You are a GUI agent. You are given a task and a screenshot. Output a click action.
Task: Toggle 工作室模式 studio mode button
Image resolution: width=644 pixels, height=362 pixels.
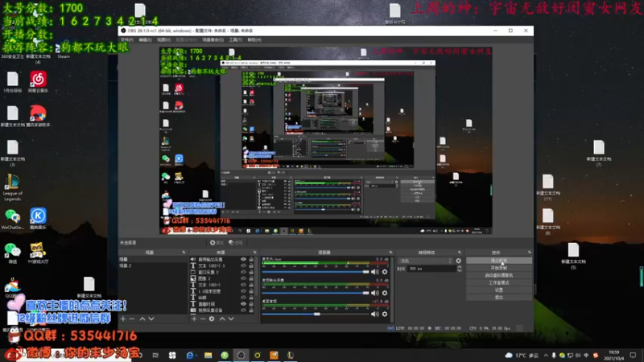(499, 283)
